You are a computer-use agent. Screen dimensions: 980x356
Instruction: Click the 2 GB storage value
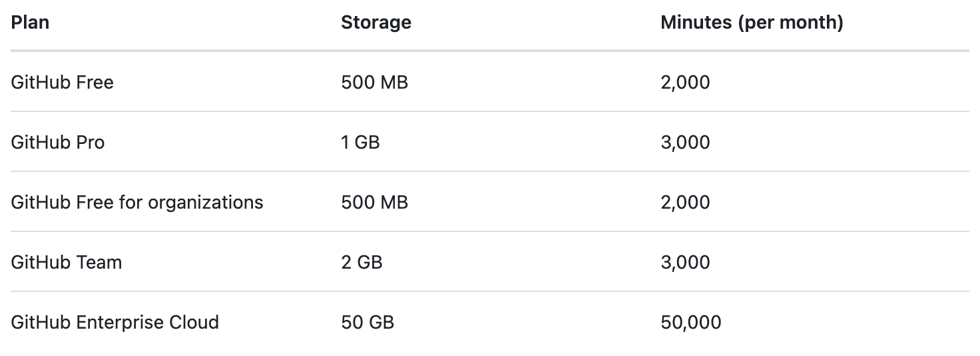pyautogui.click(x=362, y=263)
